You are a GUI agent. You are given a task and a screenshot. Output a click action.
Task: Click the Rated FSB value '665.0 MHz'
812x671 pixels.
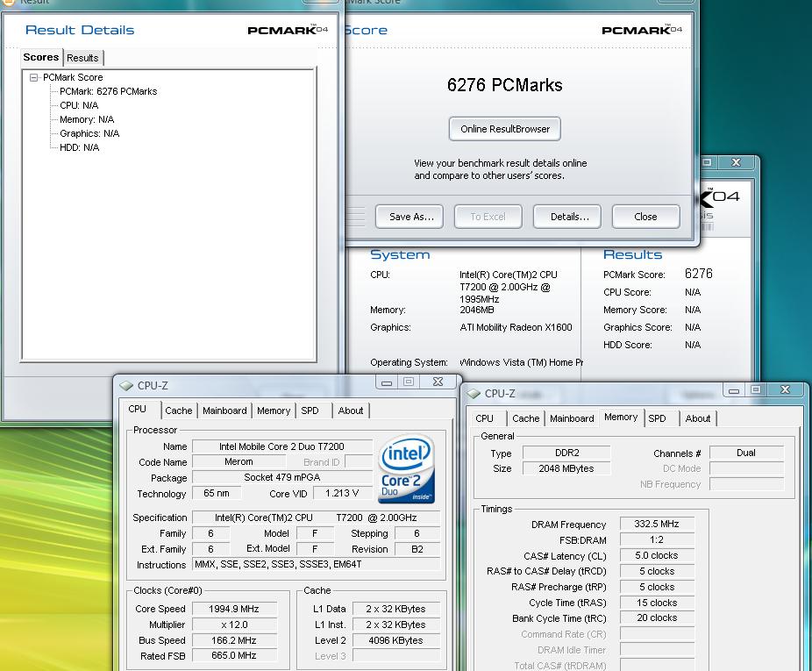click(x=234, y=655)
